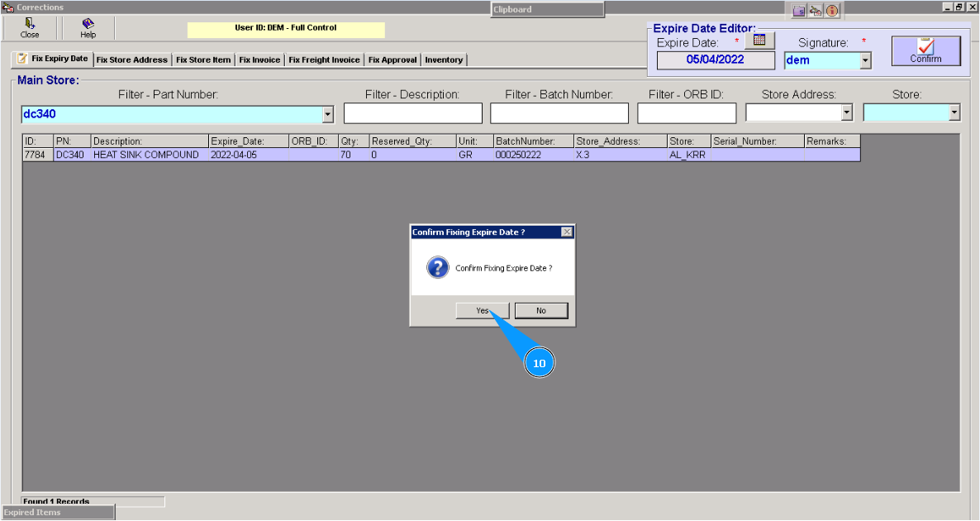Click the Description column header
The image size is (980, 521).
[150, 141]
